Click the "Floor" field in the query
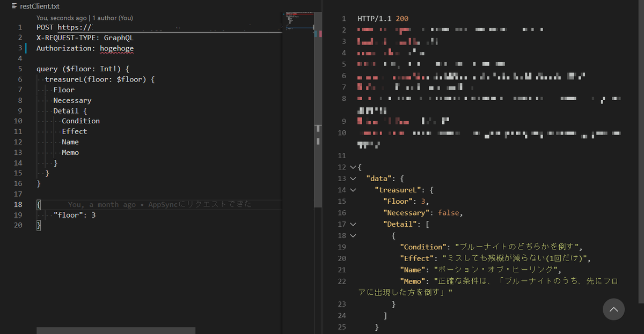The image size is (644, 334). [x=64, y=90]
